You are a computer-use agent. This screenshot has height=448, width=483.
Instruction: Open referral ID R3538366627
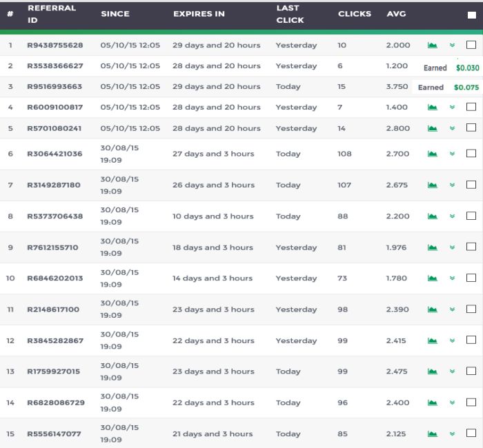pos(55,66)
